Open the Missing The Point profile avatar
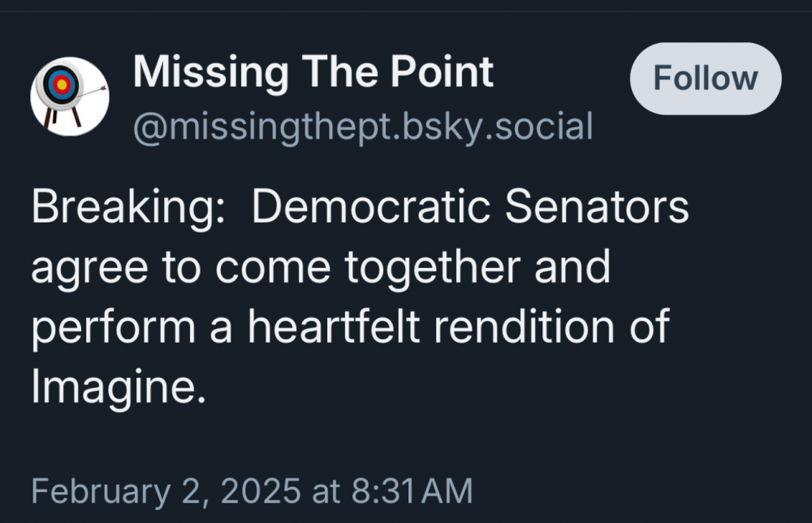This screenshot has height=523, width=812. coord(70,96)
